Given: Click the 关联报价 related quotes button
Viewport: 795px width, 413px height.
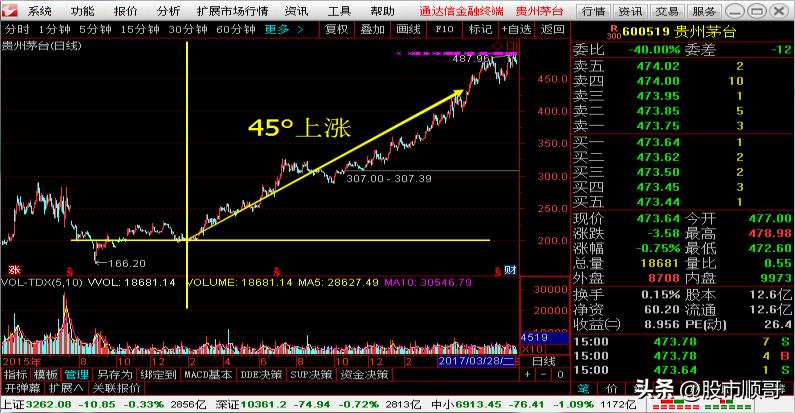Looking at the screenshot, I should pyautogui.click(x=117, y=388).
